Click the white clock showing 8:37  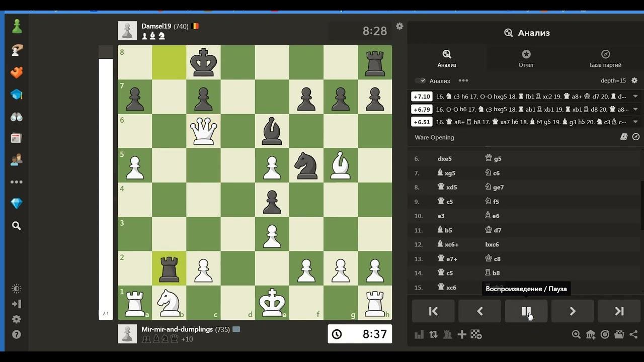coord(360,334)
